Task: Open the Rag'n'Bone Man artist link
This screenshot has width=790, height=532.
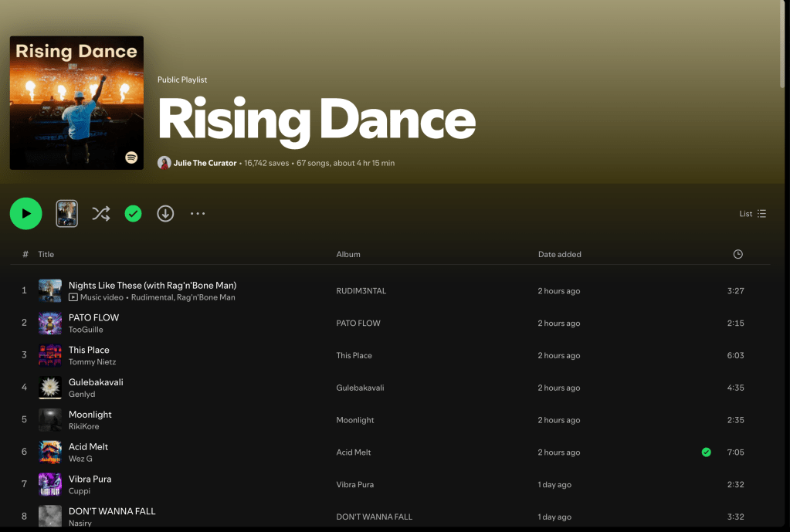Action: click(205, 297)
